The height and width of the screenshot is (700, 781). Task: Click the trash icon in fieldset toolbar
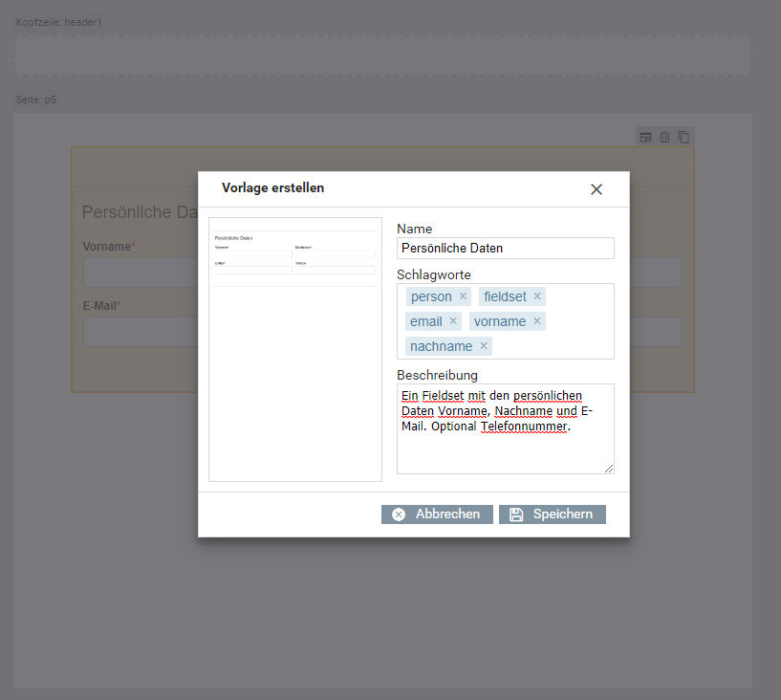(x=664, y=138)
